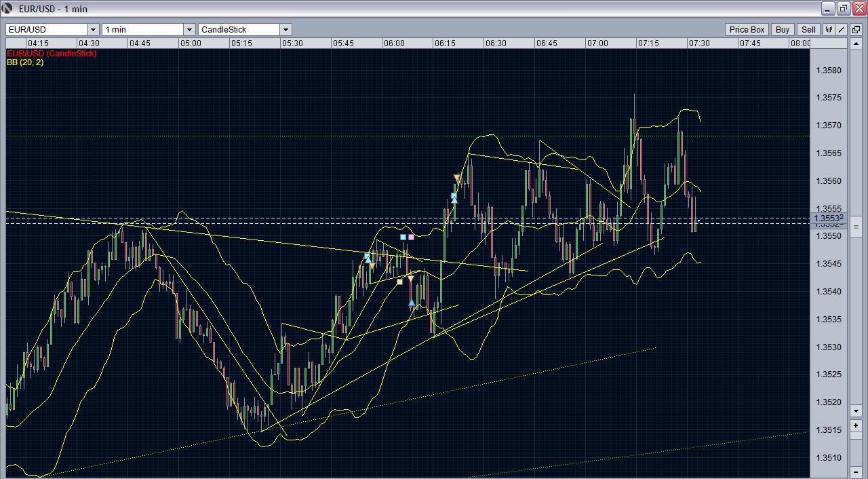Restore down the chart window
The width and height of the screenshot is (868, 479).
[844, 9]
